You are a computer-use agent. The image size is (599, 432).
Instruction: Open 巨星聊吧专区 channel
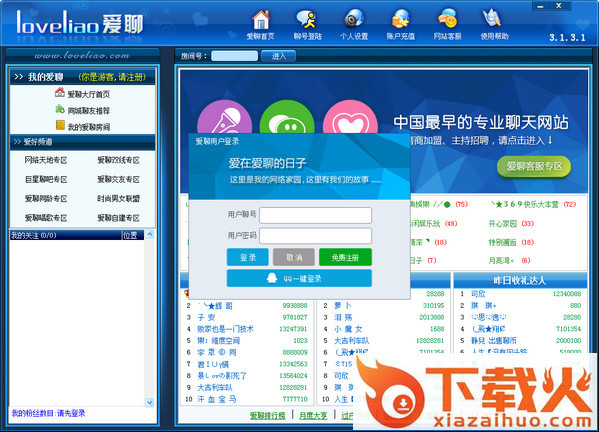[x=46, y=179]
